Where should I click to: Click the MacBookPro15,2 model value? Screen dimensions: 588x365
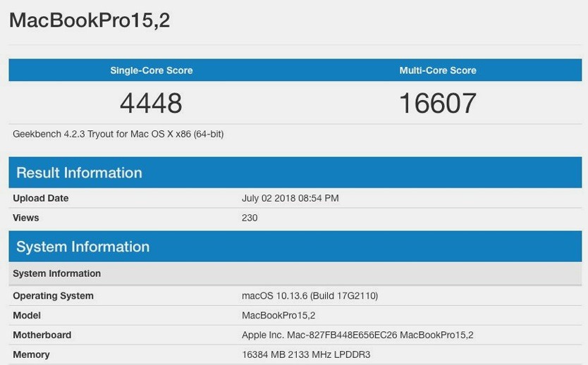click(x=278, y=315)
